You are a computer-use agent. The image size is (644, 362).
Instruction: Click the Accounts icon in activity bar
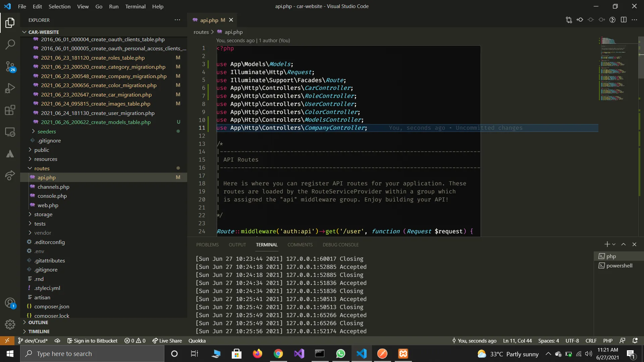[10, 303]
